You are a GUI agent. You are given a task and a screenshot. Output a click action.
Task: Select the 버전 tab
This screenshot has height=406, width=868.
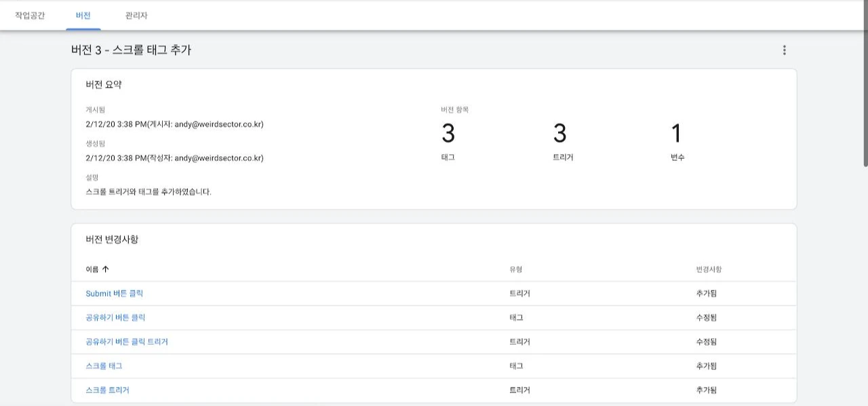(83, 16)
